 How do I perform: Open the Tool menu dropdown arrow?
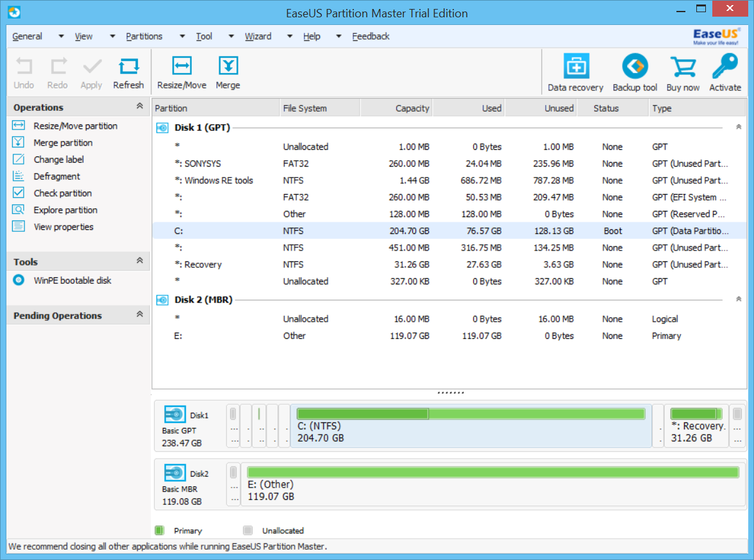231,36
